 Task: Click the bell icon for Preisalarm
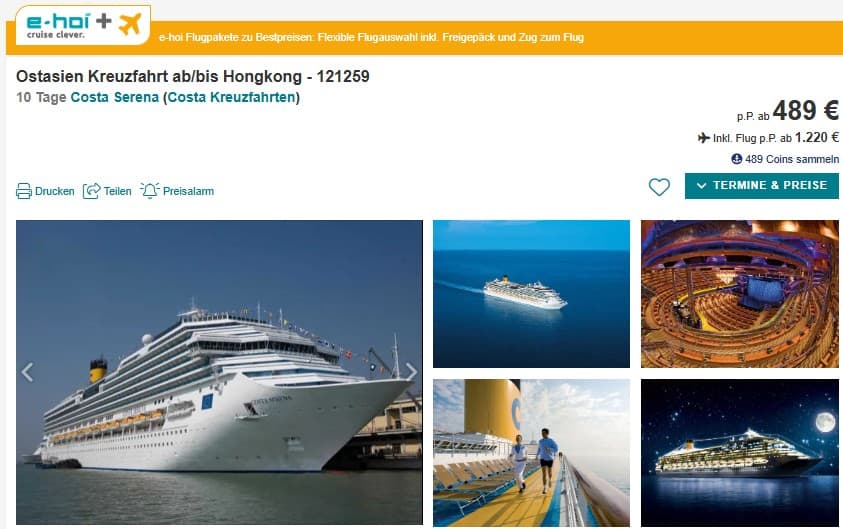pos(150,190)
